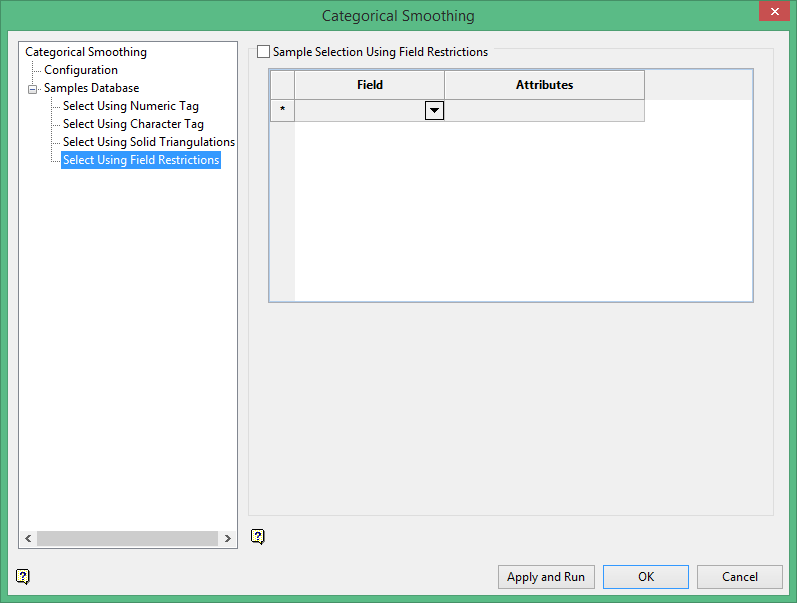Click the tree panel horizontal scrollbar thumb
The width and height of the screenshot is (797, 603).
coord(128,538)
